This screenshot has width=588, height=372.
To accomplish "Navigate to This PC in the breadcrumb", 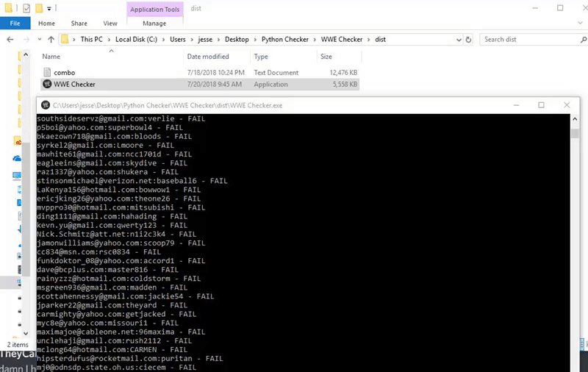I will (x=91, y=40).
